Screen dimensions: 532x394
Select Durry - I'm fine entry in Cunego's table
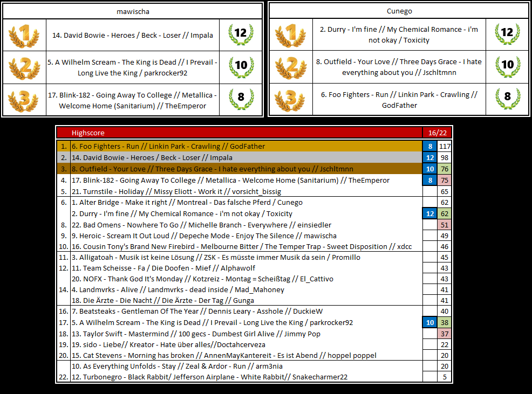click(399, 35)
